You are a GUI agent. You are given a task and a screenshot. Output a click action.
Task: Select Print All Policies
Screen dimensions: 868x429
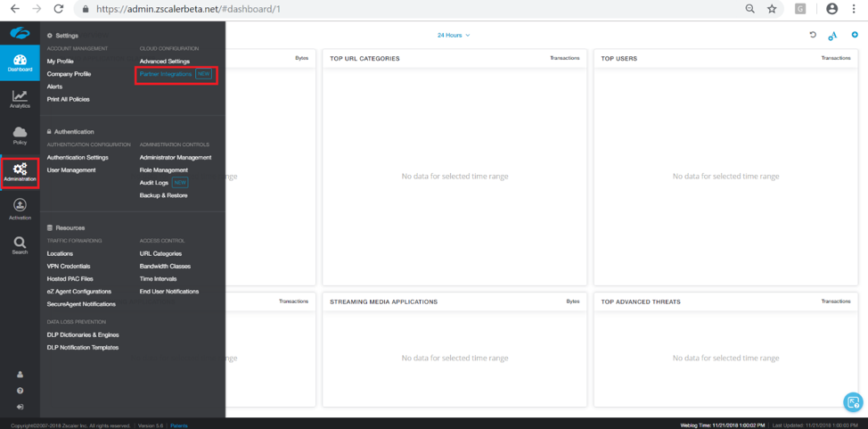[x=68, y=99]
